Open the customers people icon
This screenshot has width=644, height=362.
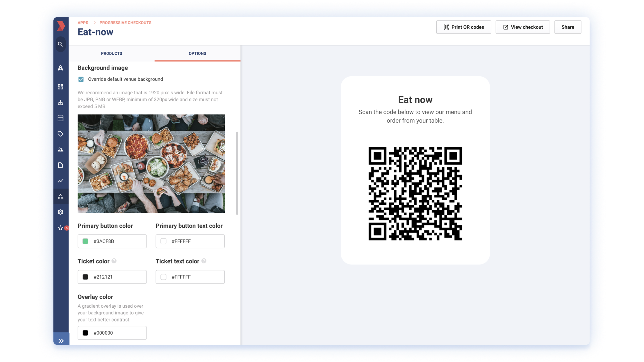click(x=61, y=150)
